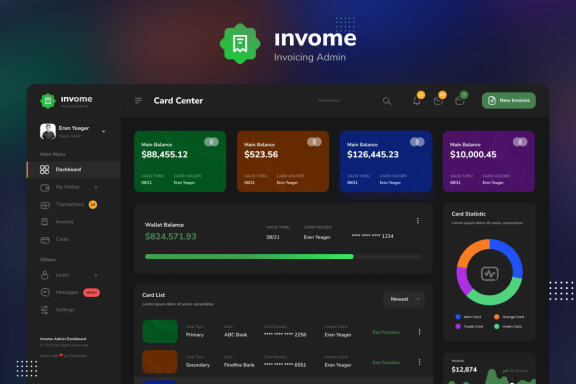Click the Settings sliders icon

(x=44, y=310)
